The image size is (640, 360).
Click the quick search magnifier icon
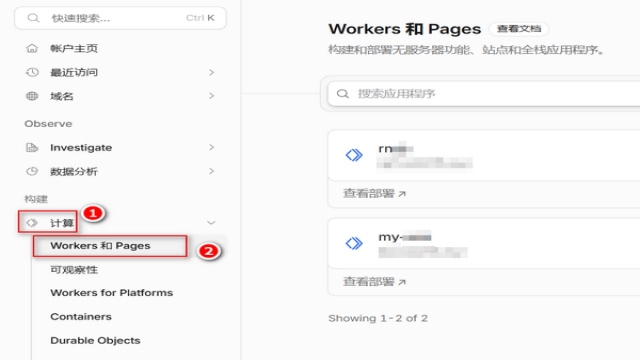click(x=33, y=18)
